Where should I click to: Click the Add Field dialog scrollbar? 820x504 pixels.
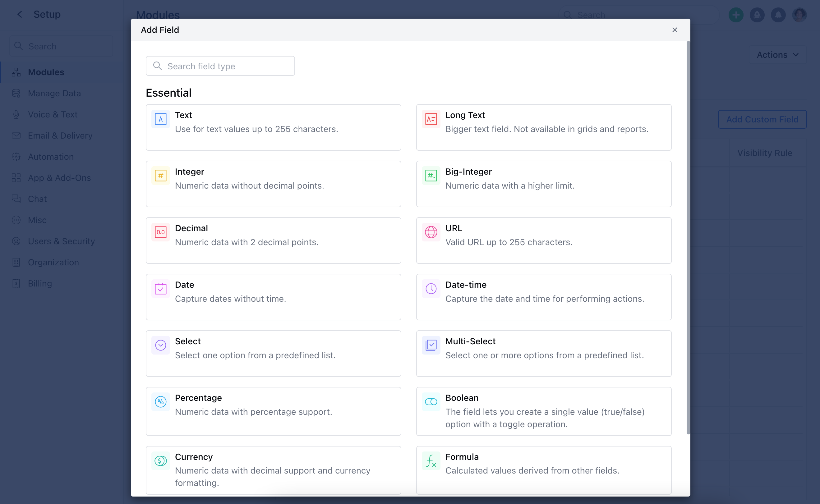click(x=688, y=237)
